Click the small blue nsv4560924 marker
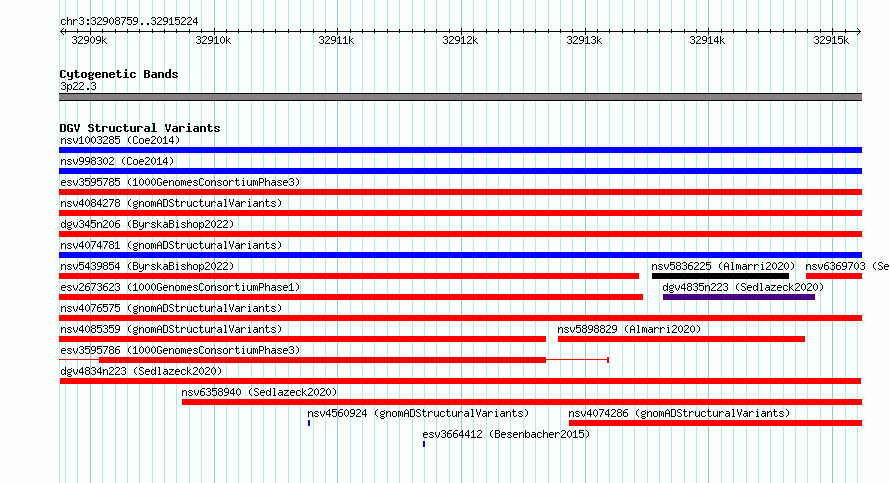The height and width of the screenshot is (483, 890). 309,423
